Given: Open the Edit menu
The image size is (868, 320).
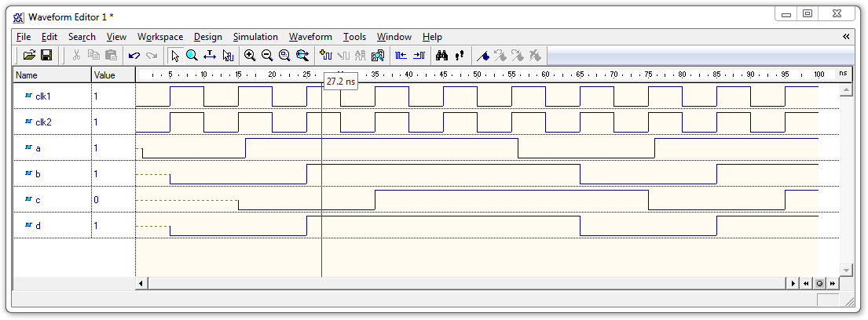Looking at the screenshot, I should 49,37.
